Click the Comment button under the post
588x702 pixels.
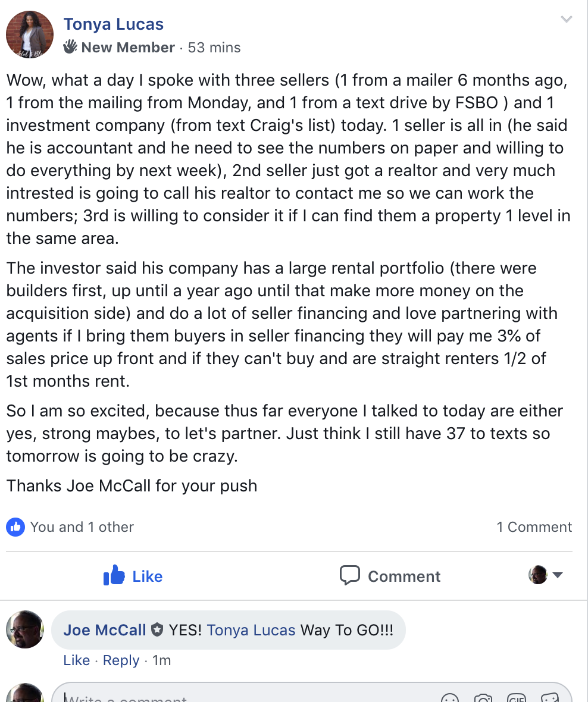pos(390,576)
